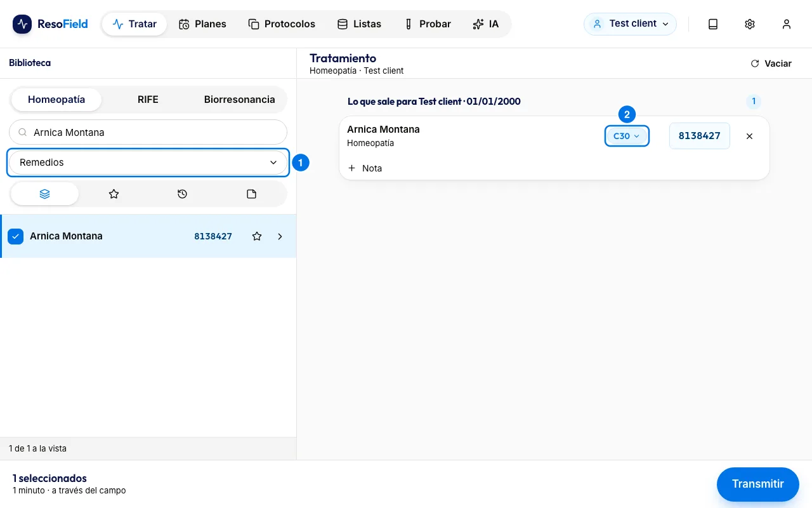Expand the Test client selector

(630, 24)
